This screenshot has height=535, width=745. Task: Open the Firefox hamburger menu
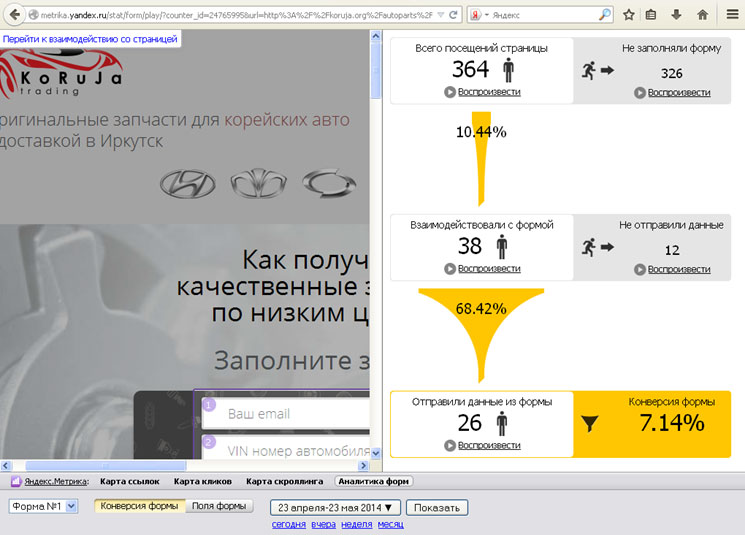pos(732,15)
